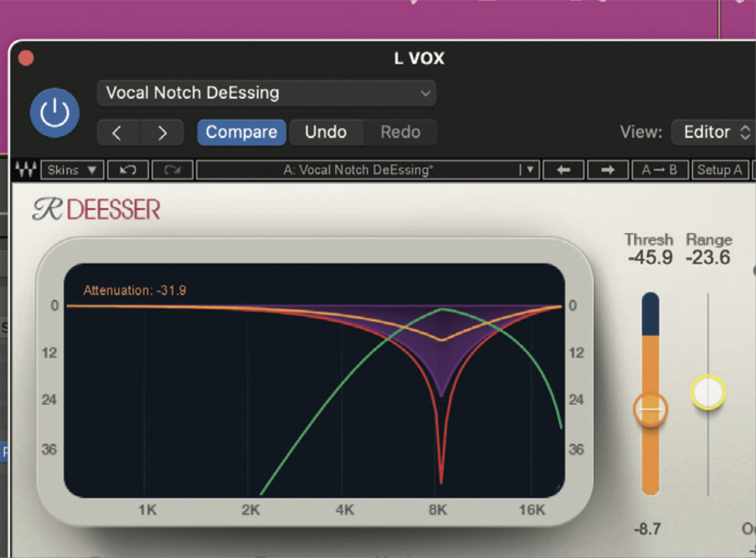Click the R DeEsser logo
The height and width of the screenshot is (558, 756).
[x=95, y=208]
